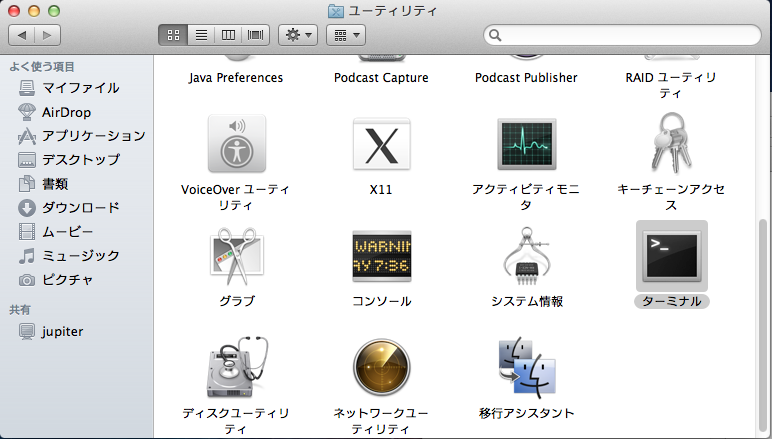Select the ターミナル terminal icon
This screenshot has height=439, width=772.
(672, 256)
